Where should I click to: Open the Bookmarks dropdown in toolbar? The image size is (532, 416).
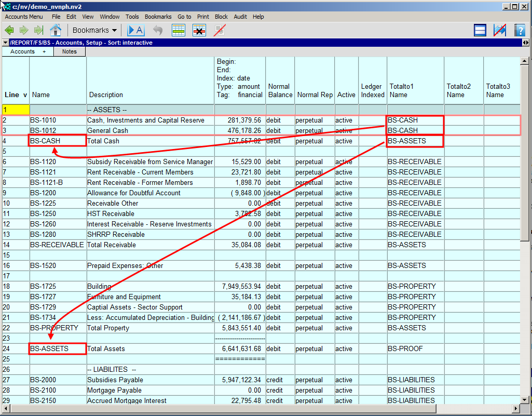coord(94,30)
